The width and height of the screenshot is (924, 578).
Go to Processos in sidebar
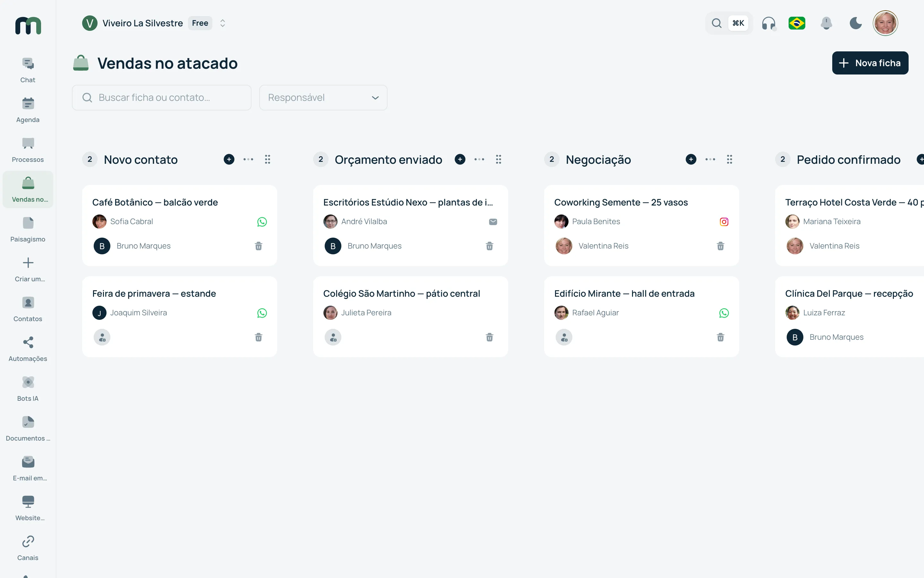pos(28,150)
